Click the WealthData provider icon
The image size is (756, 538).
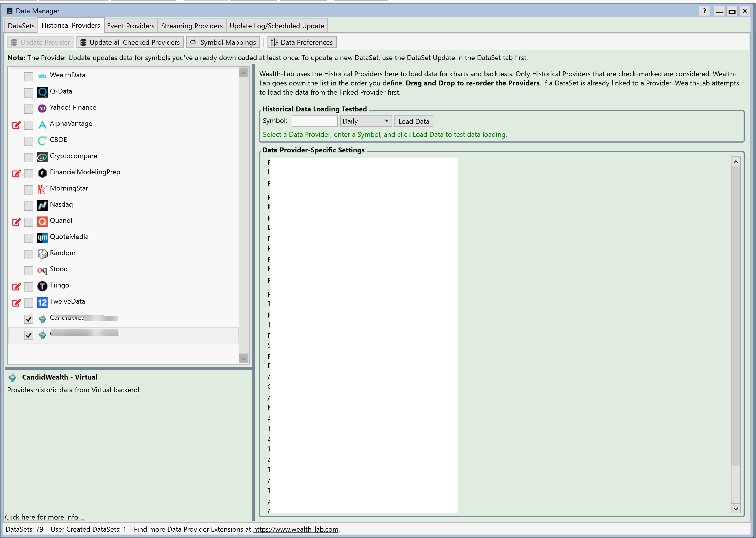click(42, 76)
